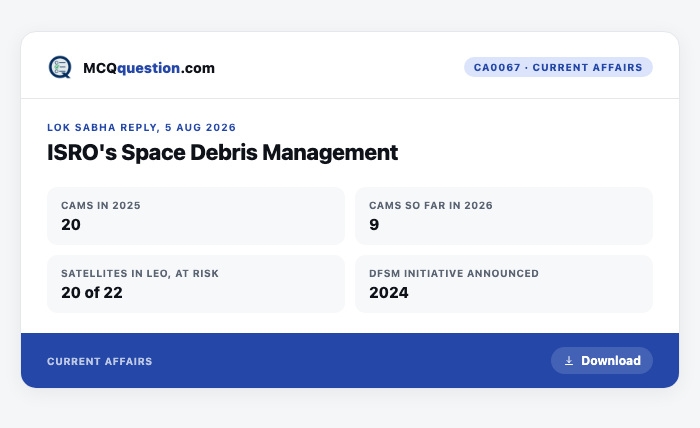Click the gray page background outside the card
The image size is (700, 428).
[350, 411]
